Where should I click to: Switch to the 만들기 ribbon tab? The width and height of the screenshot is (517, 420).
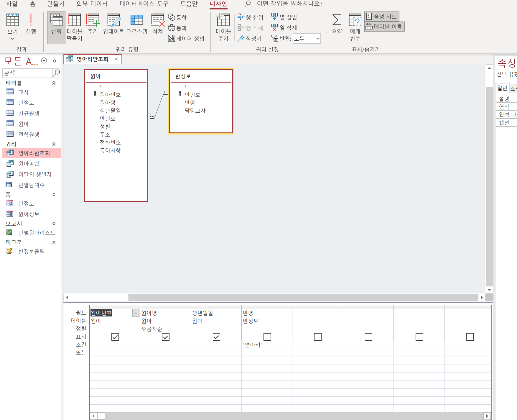pos(56,4)
